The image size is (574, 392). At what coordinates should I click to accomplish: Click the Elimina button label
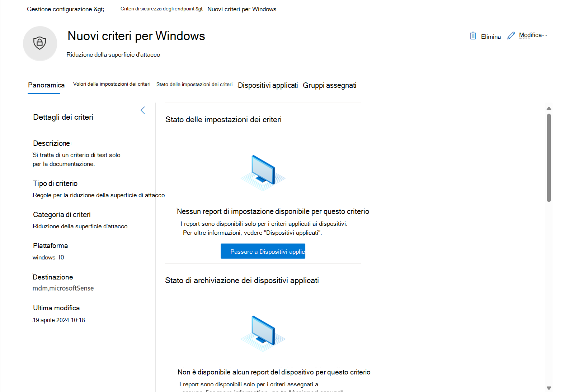point(491,37)
